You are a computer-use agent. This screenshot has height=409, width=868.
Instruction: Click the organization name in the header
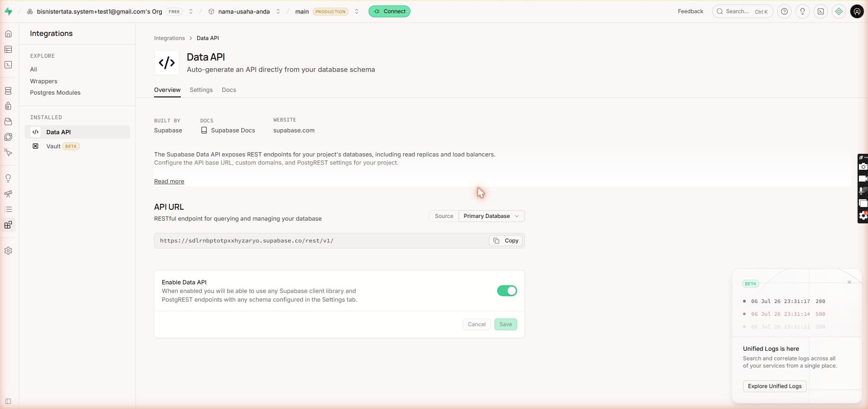tap(100, 11)
